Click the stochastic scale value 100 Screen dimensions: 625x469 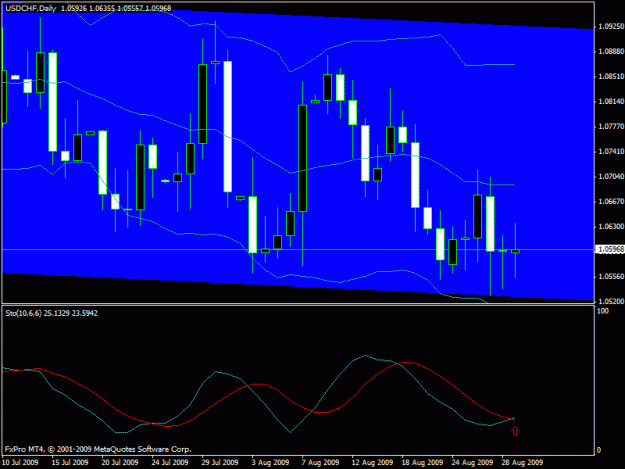pos(603,311)
